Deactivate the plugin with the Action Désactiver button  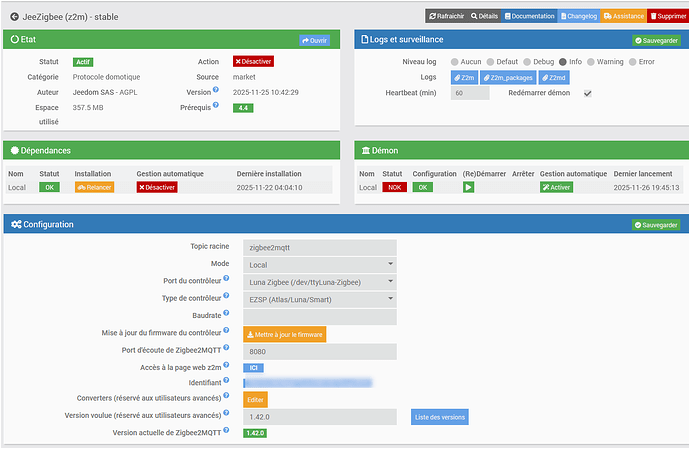[253, 61]
